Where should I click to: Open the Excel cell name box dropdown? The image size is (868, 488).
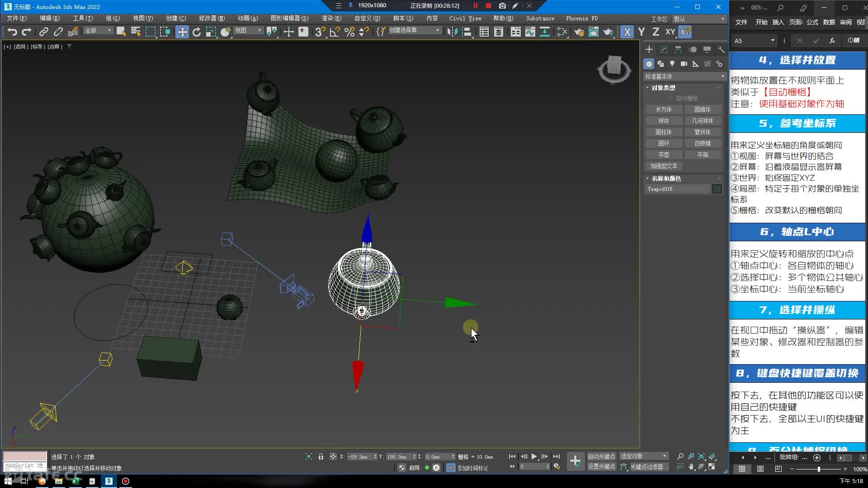[773, 40]
